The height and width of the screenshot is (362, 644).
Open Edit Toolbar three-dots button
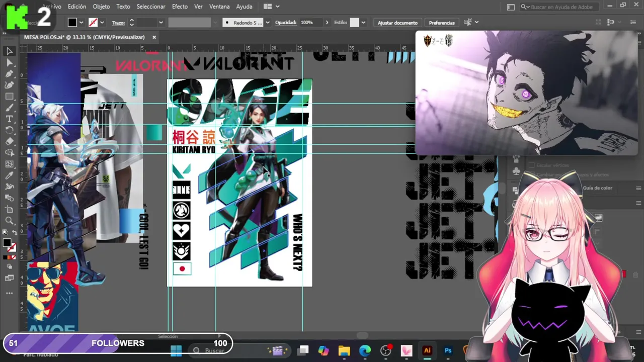(9, 293)
